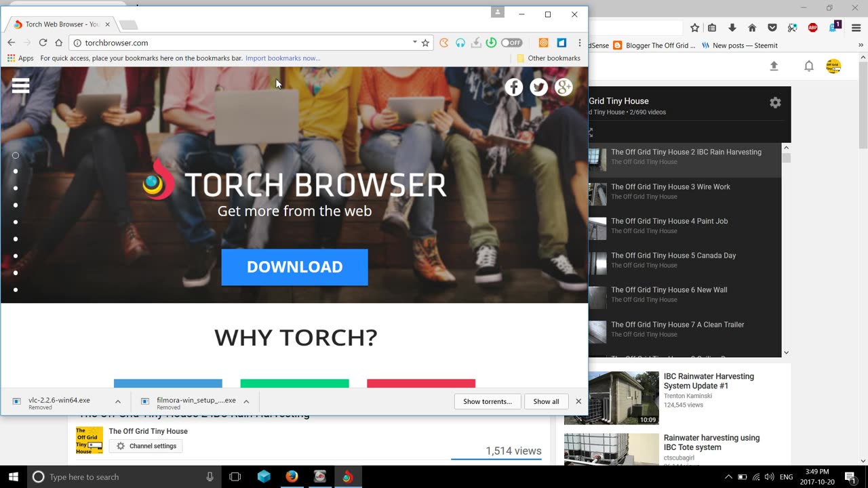This screenshot has width=868, height=488.
Task: Open the Torch three-dot menu
Action: (x=580, y=43)
